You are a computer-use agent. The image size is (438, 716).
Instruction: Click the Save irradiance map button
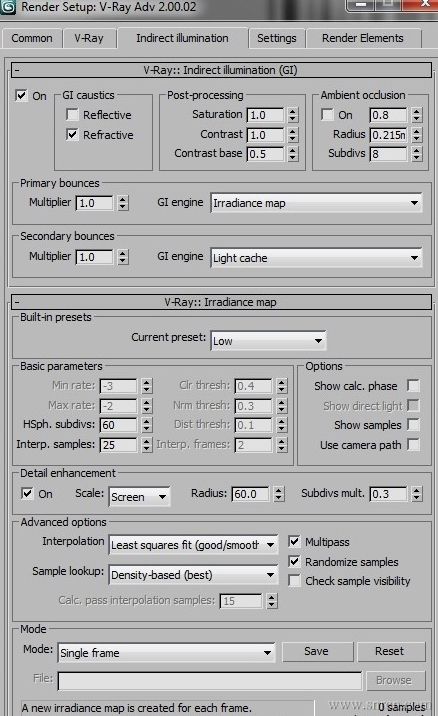317,651
